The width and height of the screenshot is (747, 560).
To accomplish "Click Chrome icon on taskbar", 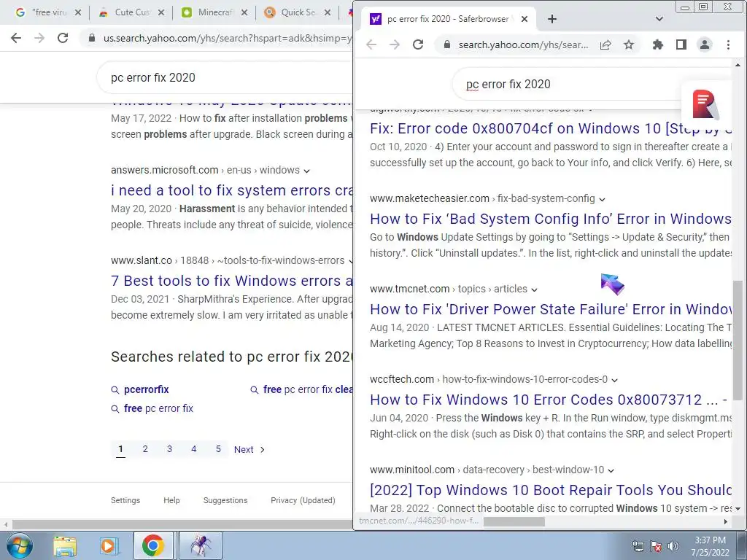I will pos(153,545).
